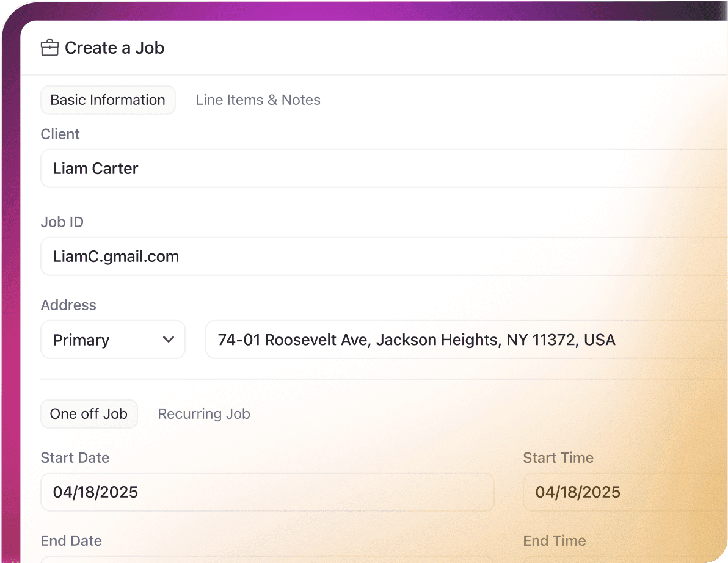Open the Line Items & Notes tab

point(258,100)
